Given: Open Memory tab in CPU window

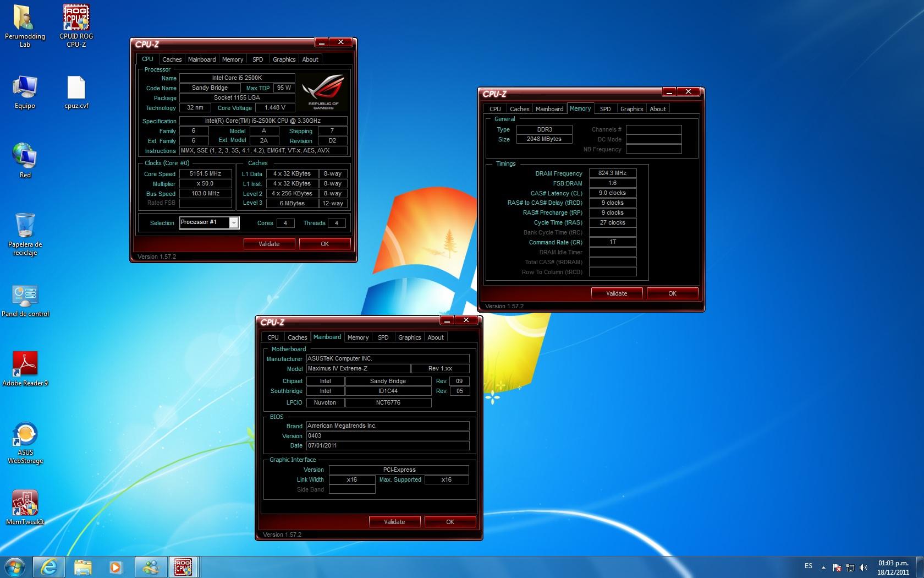Looking at the screenshot, I should tap(233, 59).
